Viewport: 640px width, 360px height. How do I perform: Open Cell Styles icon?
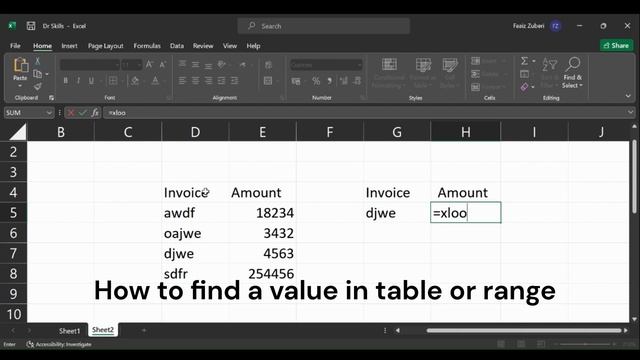(x=450, y=73)
